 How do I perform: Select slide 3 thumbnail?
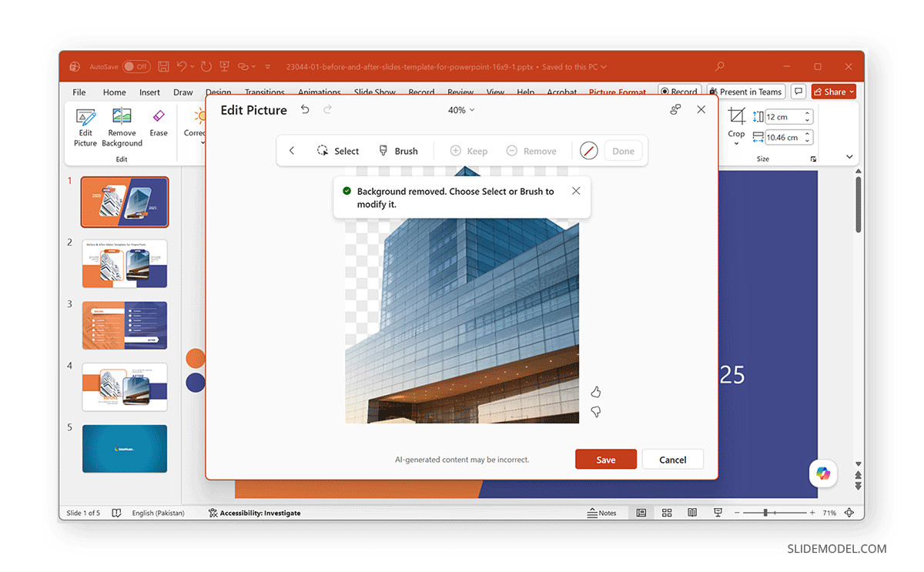[x=125, y=325]
